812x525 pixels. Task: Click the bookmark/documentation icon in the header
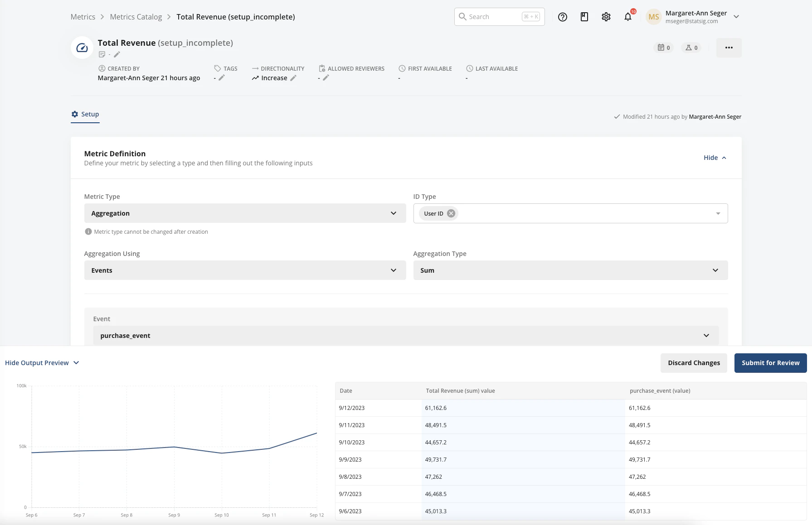(x=584, y=17)
